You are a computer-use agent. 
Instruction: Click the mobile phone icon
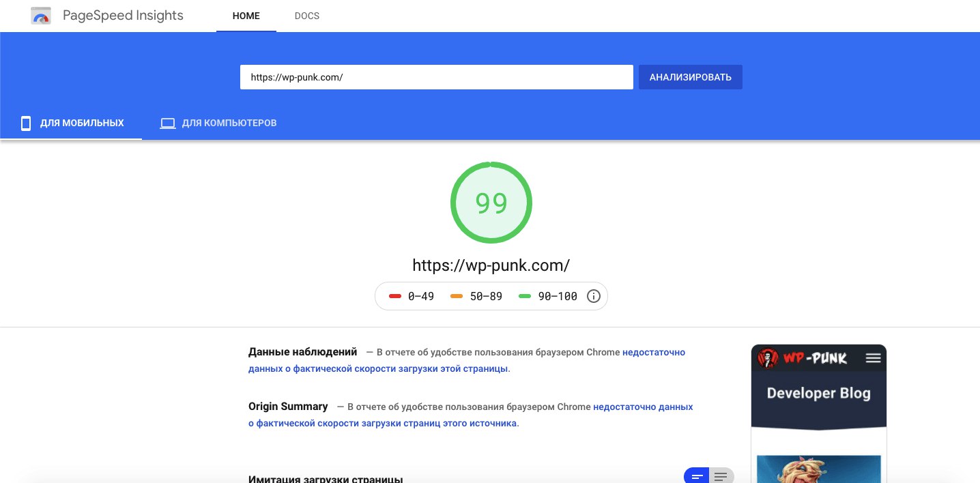(x=26, y=123)
